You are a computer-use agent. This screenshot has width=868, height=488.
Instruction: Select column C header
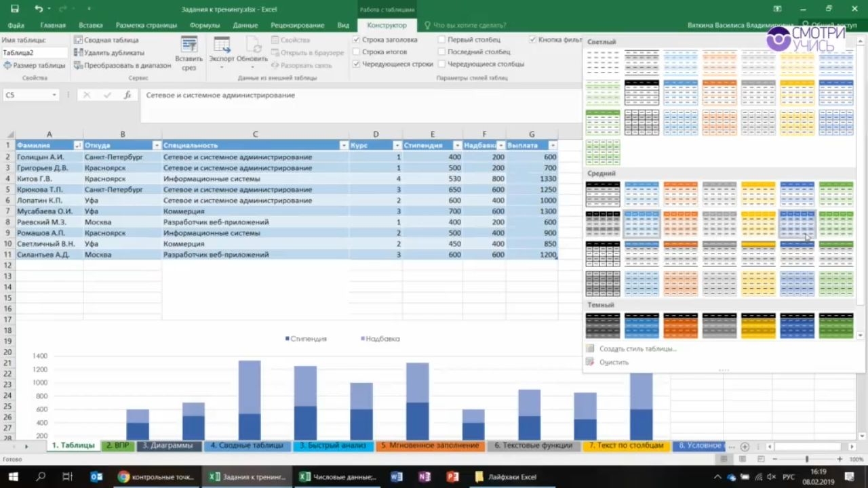(x=255, y=134)
